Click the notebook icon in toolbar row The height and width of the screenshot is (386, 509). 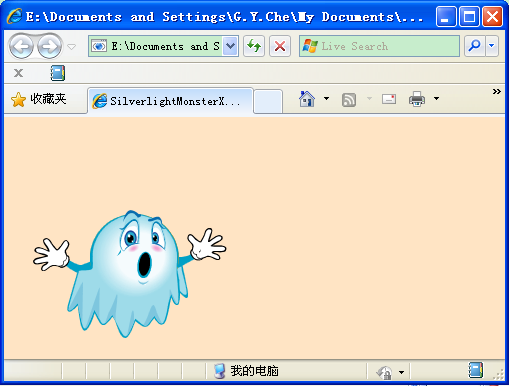[58, 73]
